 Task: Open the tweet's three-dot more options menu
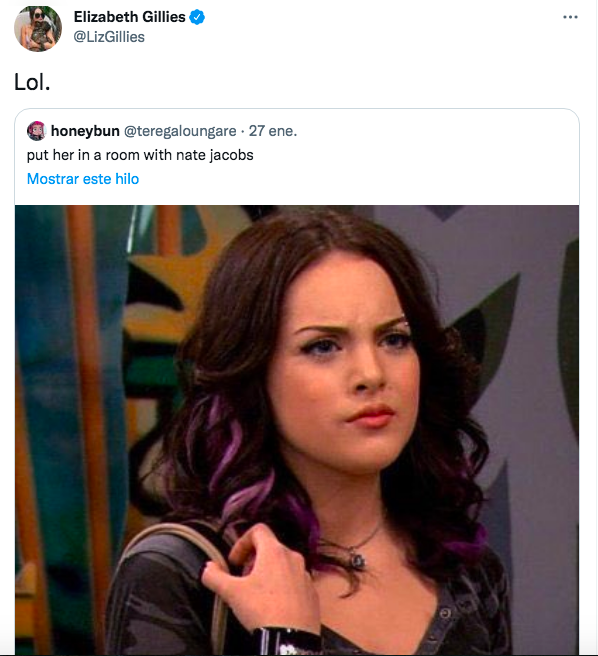pos(570,17)
